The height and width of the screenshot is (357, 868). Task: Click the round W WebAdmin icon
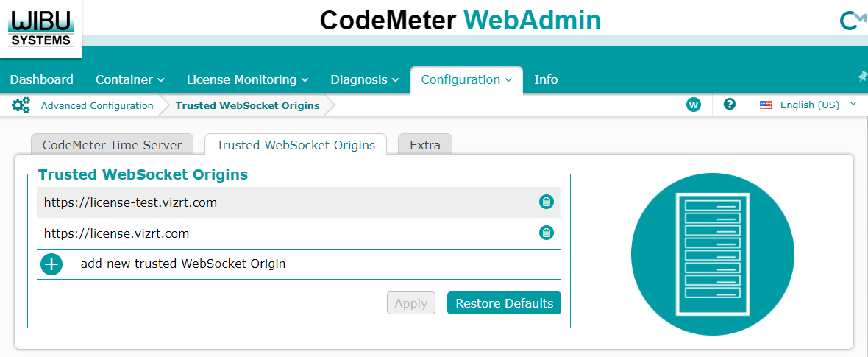(x=693, y=105)
